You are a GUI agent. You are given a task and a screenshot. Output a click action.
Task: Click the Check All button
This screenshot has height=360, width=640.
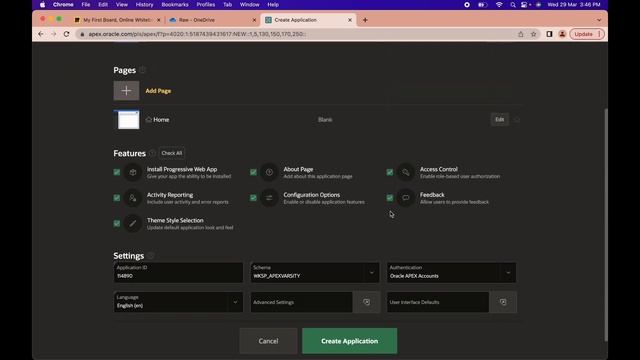[171, 153]
